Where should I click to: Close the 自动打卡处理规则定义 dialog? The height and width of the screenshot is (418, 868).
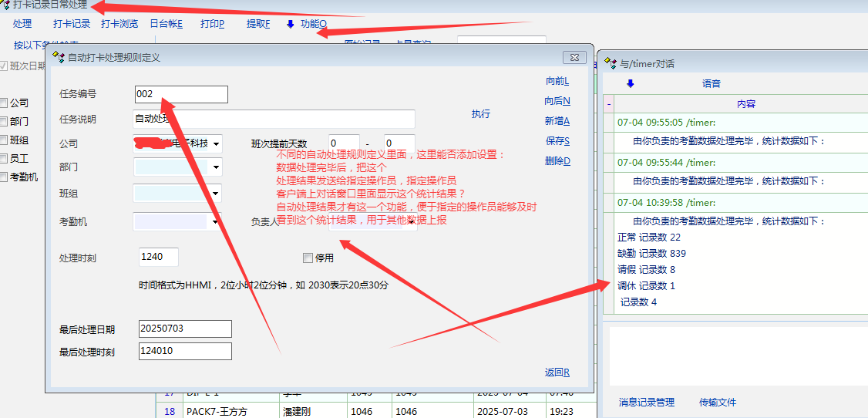574,57
